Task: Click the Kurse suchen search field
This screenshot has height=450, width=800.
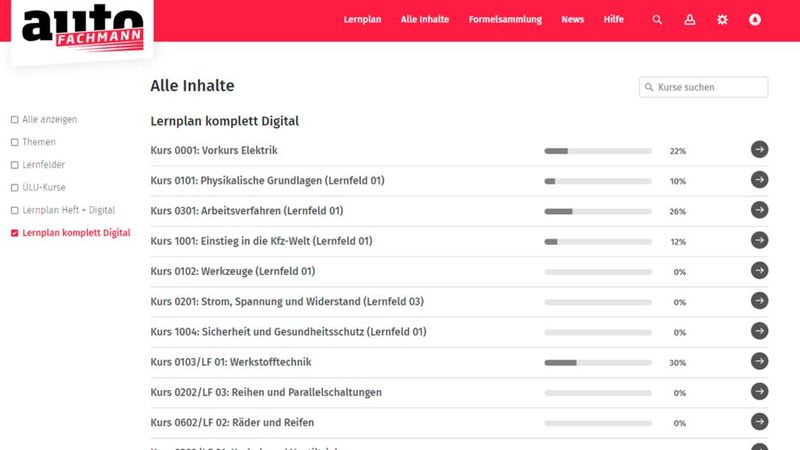Action: click(x=704, y=87)
